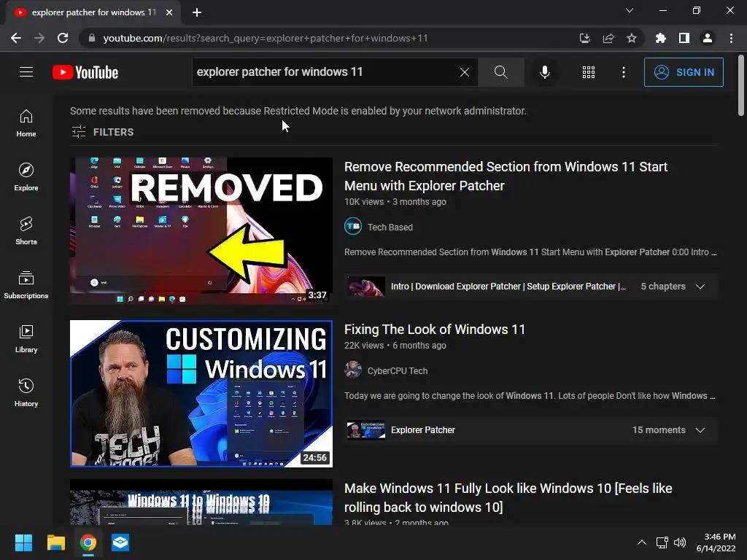747x560 pixels.
Task: Open Home in the sidebar
Action: tap(26, 123)
